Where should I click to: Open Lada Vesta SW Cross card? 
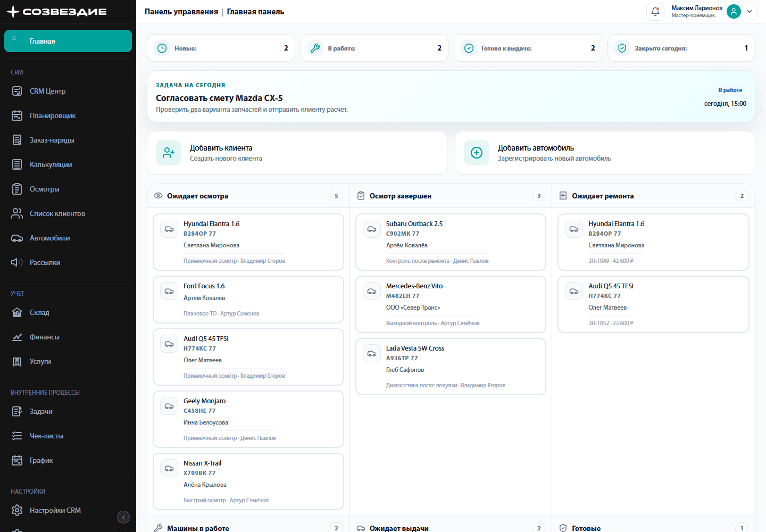click(451, 367)
